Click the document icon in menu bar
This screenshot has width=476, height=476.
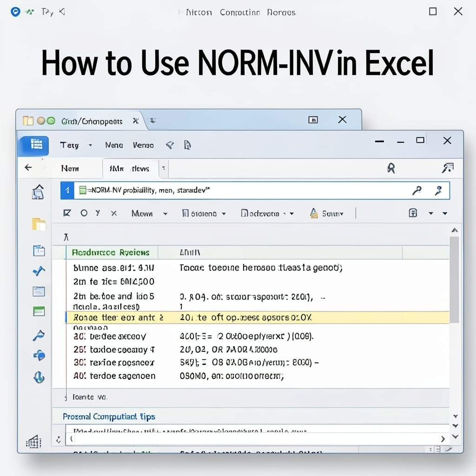coord(188,145)
